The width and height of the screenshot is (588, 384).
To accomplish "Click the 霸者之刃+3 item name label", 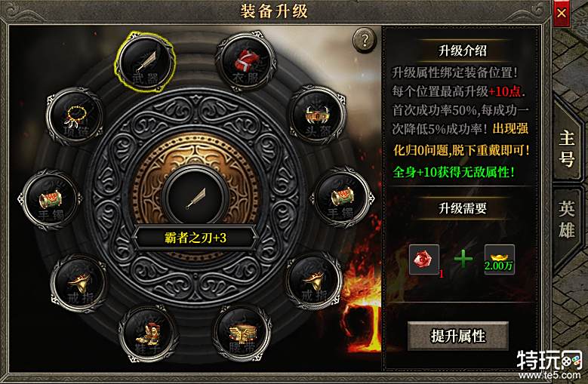I will point(195,238).
